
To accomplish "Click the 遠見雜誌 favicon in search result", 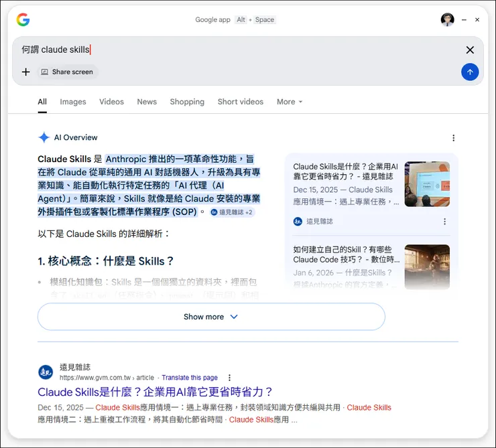I will coord(46,372).
